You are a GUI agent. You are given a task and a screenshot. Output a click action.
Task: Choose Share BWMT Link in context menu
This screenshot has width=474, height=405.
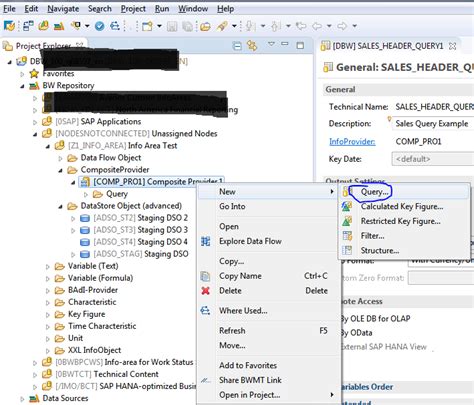(x=250, y=380)
